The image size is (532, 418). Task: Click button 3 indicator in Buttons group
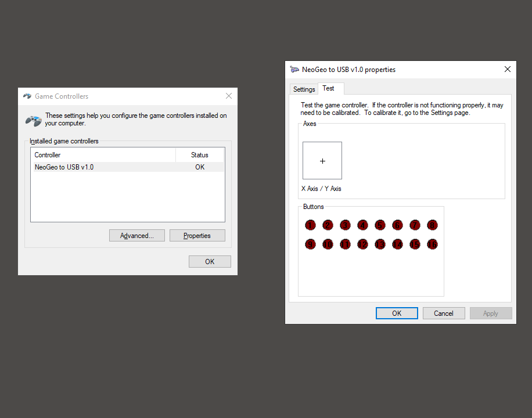(x=345, y=225)
